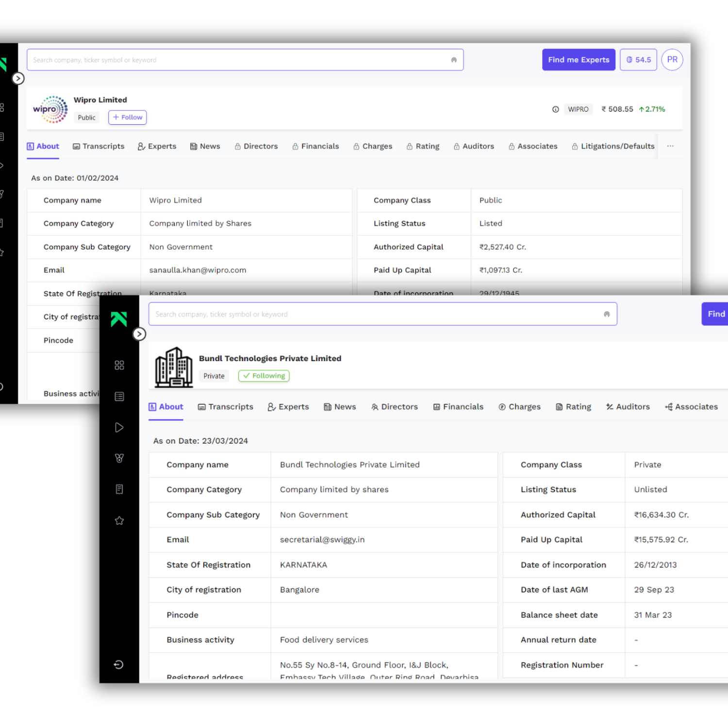Open About tab in Bundl window

(x=166, y=407)
